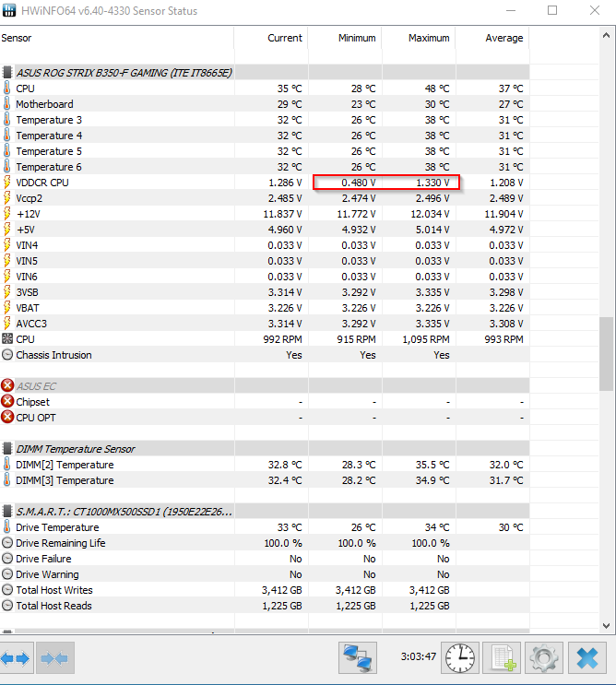The height and width of the screenshot is (685, 616).
Task: Click the scrollbar down arrow
Action: 607,626
